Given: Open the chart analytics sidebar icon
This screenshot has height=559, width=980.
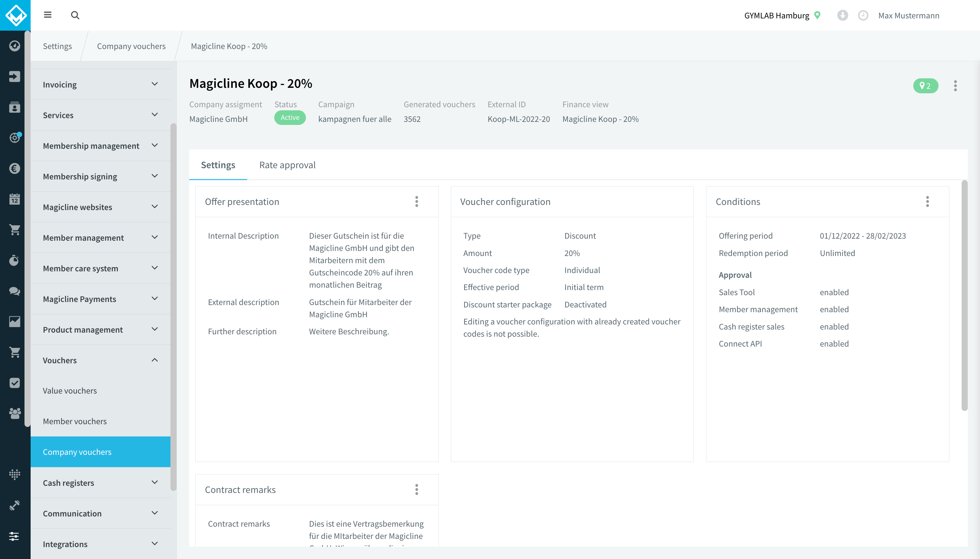Looking at the screenshot, I should pyautogui.click(x=15, y=322).
